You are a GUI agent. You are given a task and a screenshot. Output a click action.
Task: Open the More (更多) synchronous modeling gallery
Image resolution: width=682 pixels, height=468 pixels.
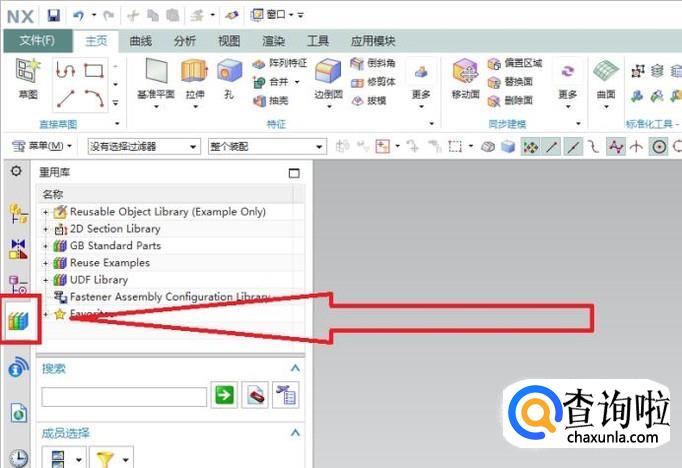click(x=568, y=85)
